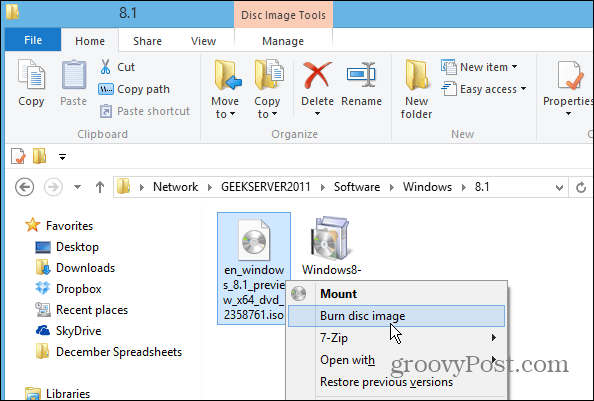Click the red Delete X icon
The width and height of the screenshot is (594, 401).
click(317, 75)
